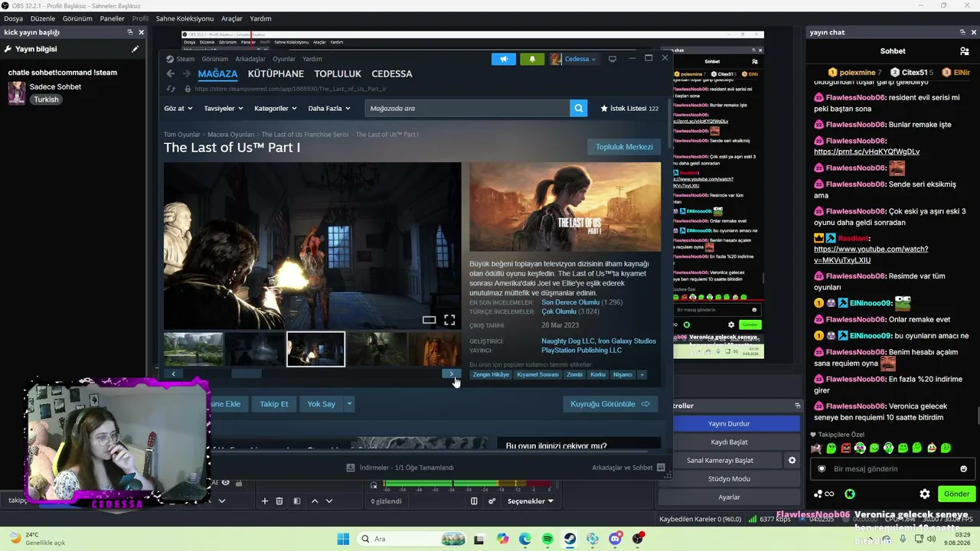Expand the Tavsiyeler dropdown
The width and height of the screenshot is (980, 551).
pyautogui.click(x=224, y=109)
